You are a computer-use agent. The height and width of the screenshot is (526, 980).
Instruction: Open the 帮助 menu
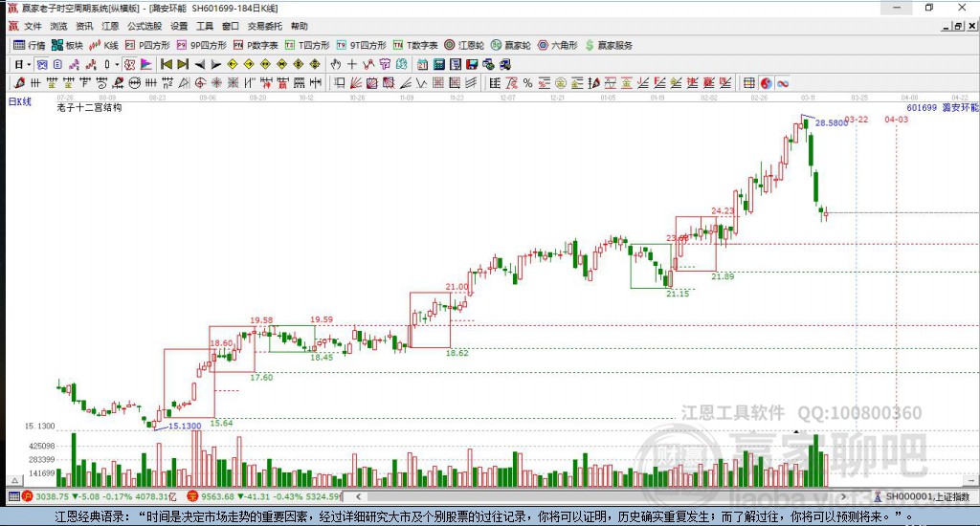pos(300,26)
